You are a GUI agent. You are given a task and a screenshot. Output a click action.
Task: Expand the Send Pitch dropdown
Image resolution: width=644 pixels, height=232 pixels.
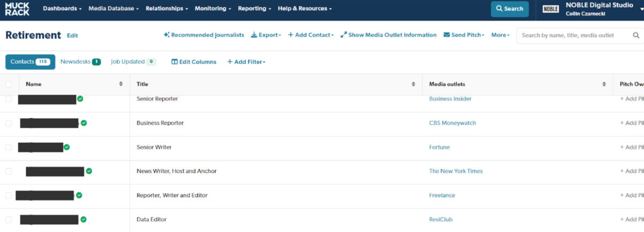(x=464, y=35)
